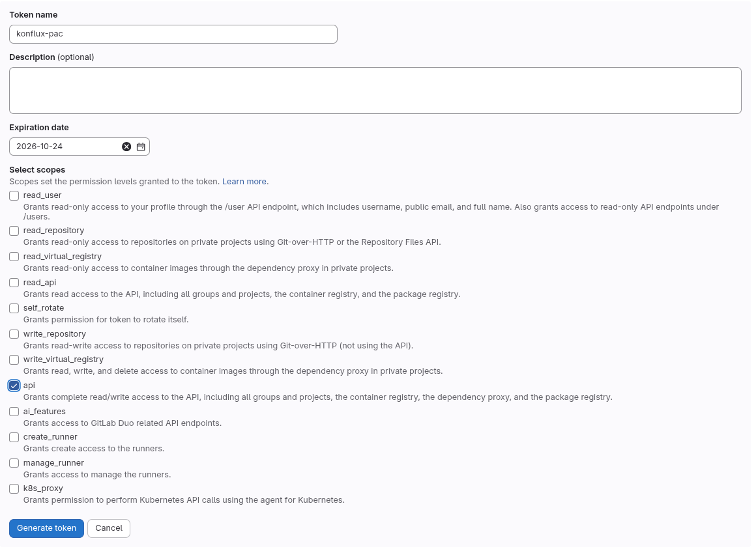Click the Expiration date label

[x=39, y=128]
